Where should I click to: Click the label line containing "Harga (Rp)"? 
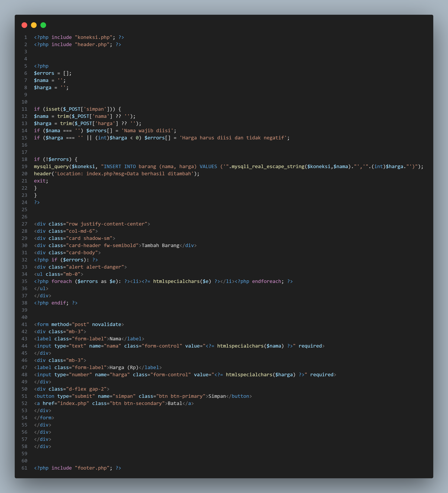coord(98,367)
